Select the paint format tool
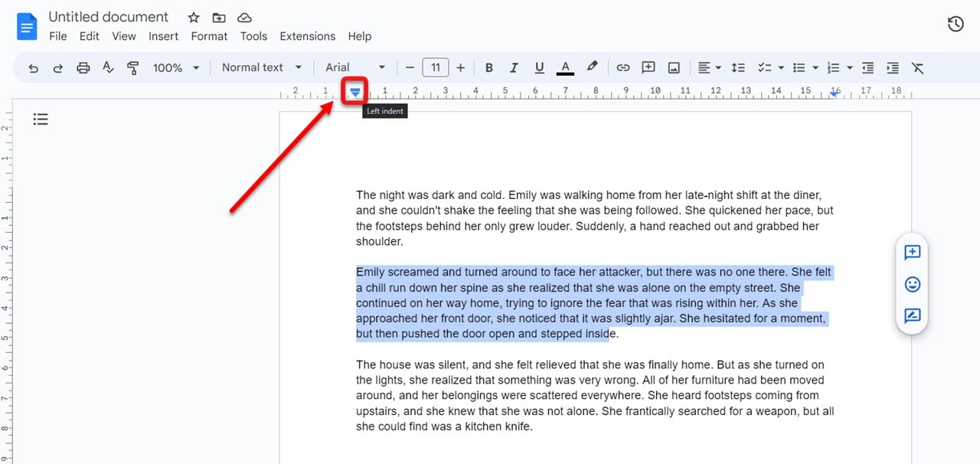 click(x=133, y=67)
